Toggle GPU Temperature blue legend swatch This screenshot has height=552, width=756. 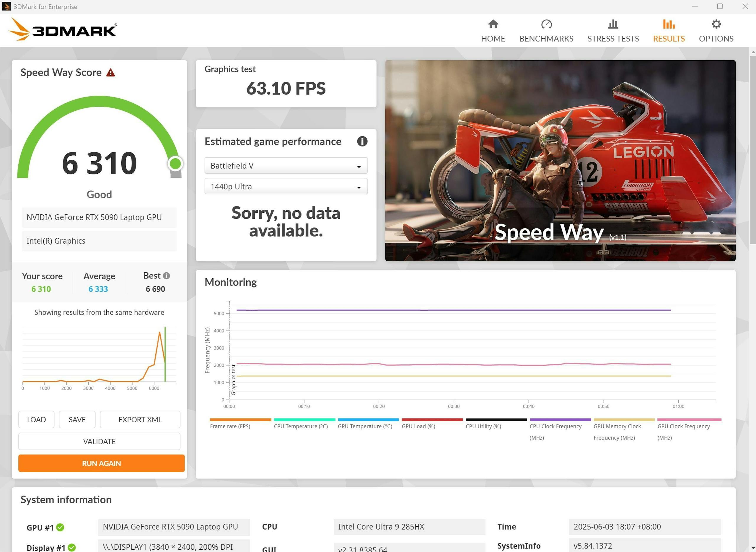pos(369,420)
